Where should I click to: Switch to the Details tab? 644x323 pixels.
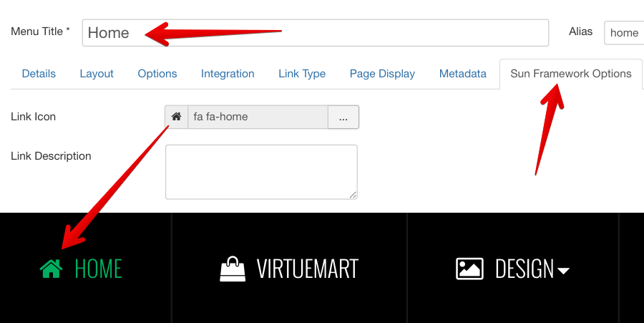39,74
